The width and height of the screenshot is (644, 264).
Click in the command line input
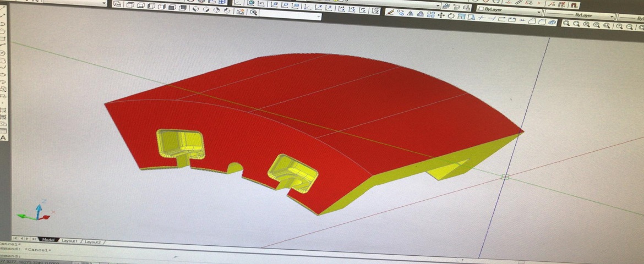110,256
